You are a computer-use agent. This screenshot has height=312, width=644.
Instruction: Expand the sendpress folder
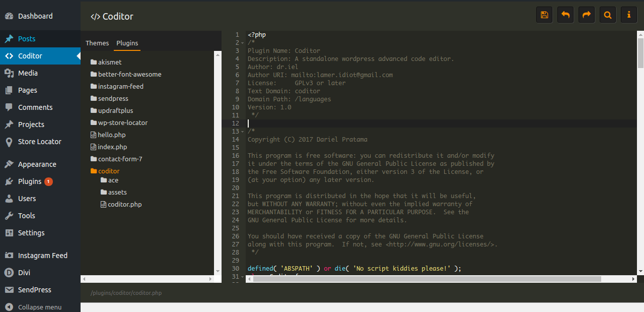(109, 98)
